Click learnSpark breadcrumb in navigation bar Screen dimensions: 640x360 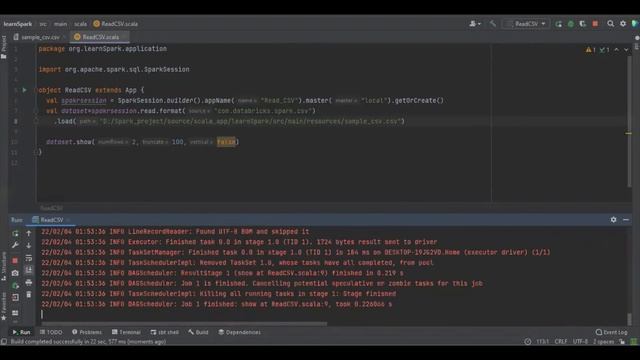18,24
